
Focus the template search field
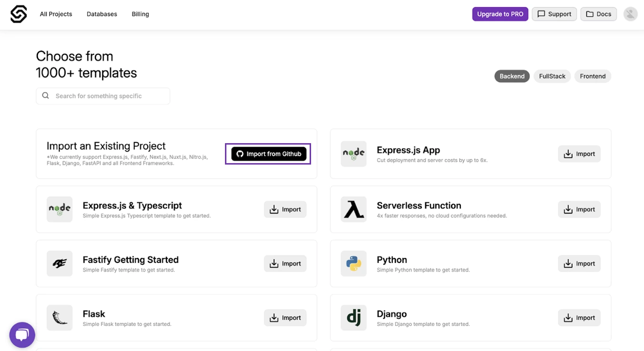point(103,96)
